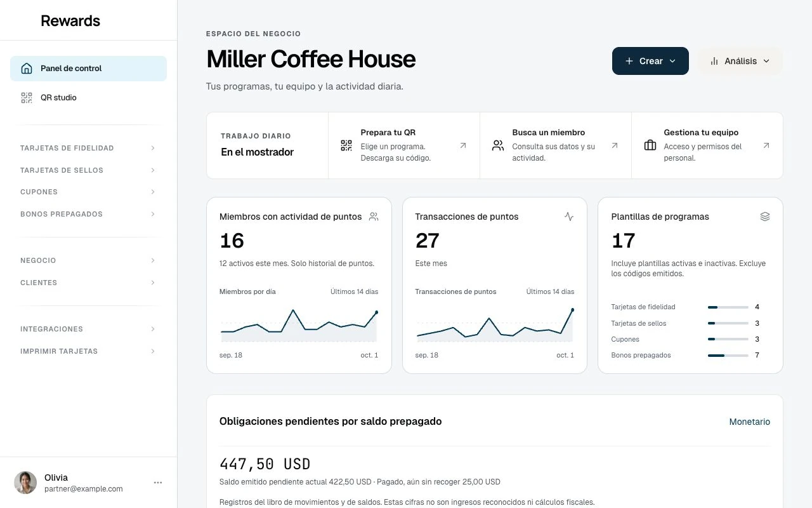The image size is (812, 508).
Task: Expand the Negocio sidebar section
Action: pyautogui.click(x=88, y=260)
